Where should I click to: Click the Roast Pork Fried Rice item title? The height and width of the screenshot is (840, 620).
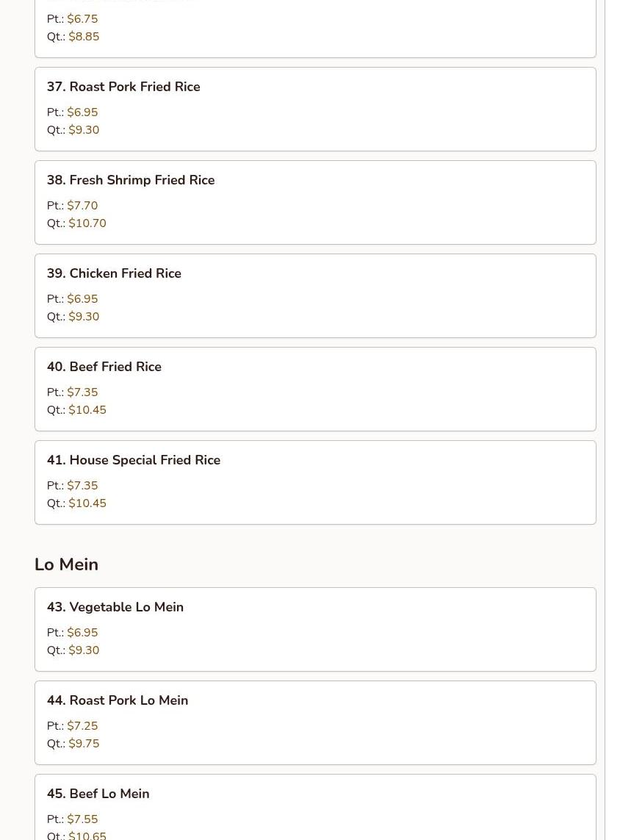tap(123, 87)
